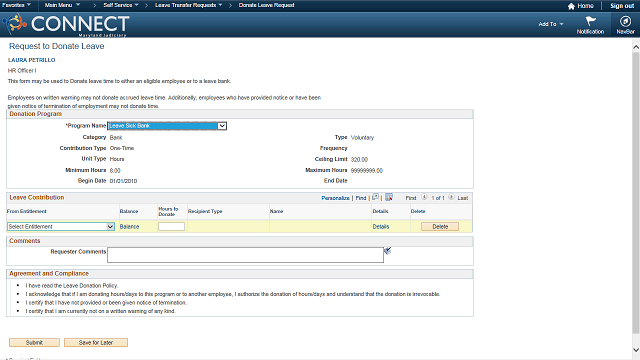Click the Home house icon
This screenshot has height=360, width=640.
[x=571, y=6]
